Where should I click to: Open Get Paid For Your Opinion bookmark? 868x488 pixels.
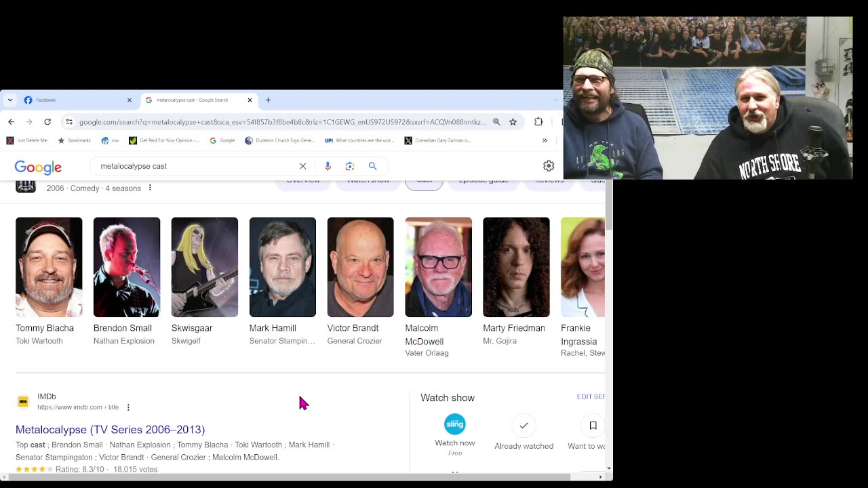pos(164,140)
